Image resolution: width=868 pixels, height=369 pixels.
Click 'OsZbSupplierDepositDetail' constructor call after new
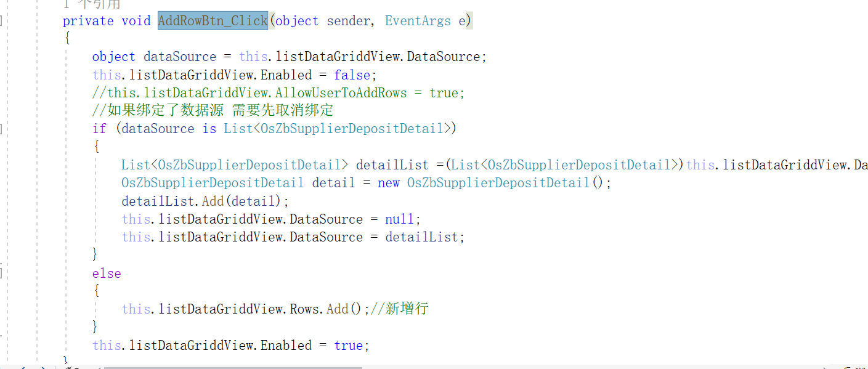[498, 183]
